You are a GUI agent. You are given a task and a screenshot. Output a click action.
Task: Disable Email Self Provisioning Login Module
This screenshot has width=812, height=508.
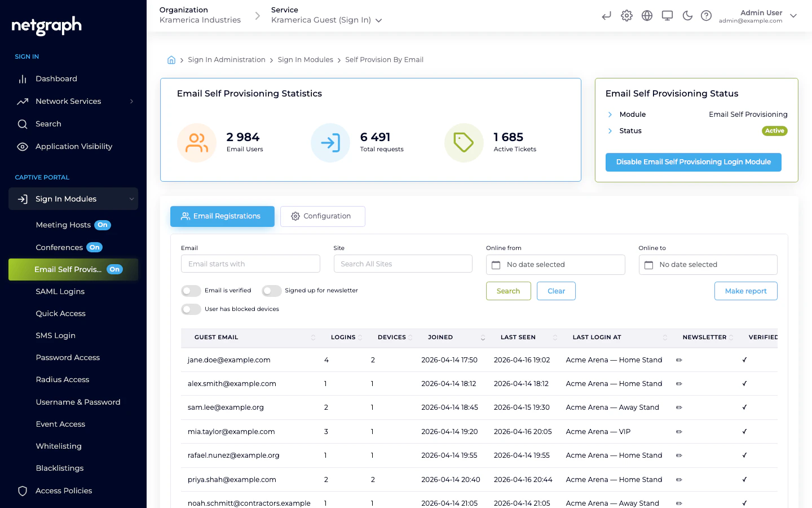tap(693, 162)
